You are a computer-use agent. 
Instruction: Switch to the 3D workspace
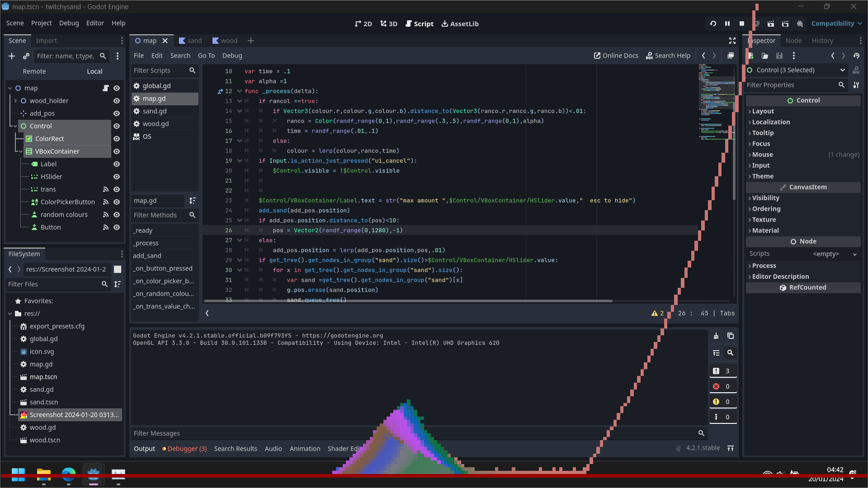pyautogui.click(x=389, y=23)
